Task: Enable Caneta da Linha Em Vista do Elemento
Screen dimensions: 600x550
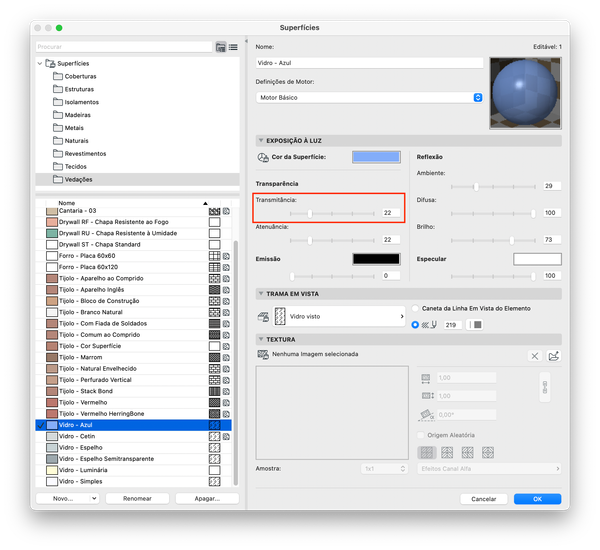Action: click(415, 308)
